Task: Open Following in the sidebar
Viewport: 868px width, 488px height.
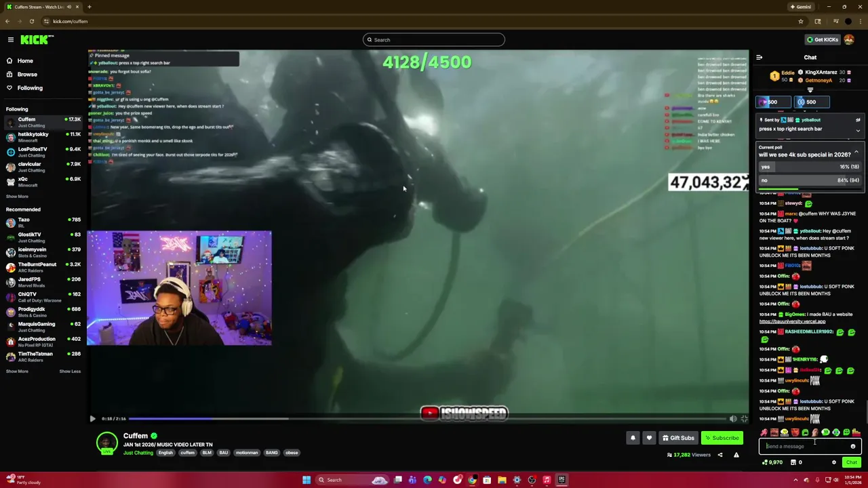Action: (x=30, y=88)
